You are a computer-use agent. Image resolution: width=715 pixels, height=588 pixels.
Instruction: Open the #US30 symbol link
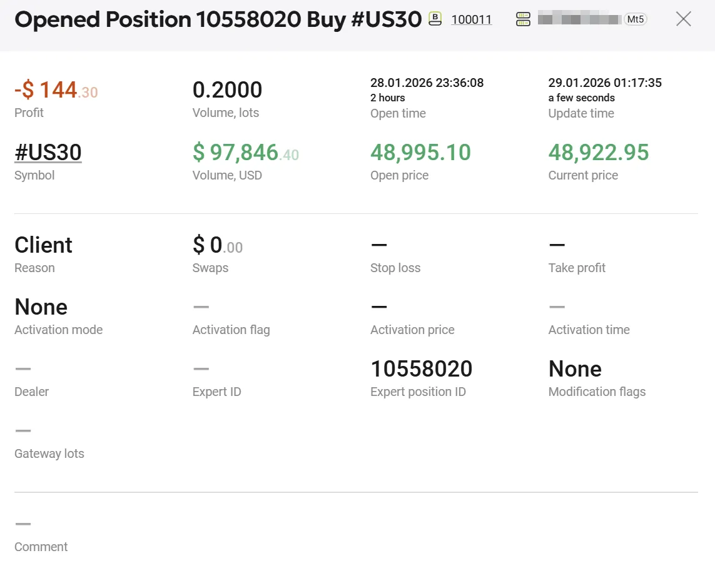click(x=48, y=153)
